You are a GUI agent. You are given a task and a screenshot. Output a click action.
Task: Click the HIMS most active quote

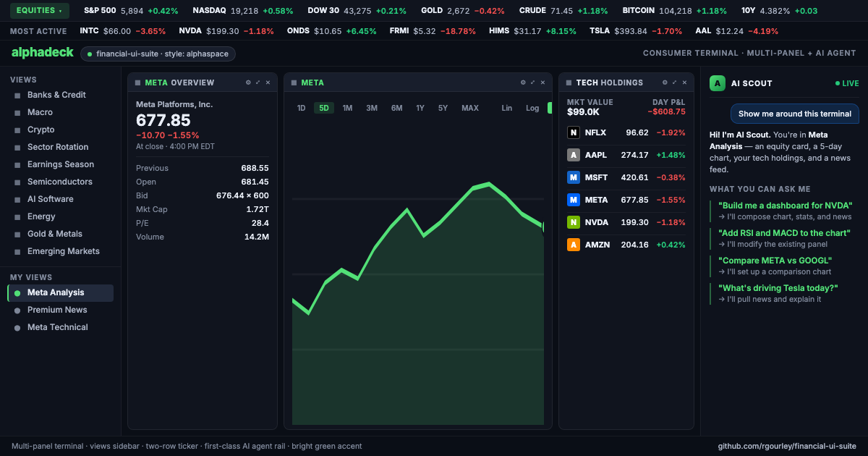(x=532, y=31)
